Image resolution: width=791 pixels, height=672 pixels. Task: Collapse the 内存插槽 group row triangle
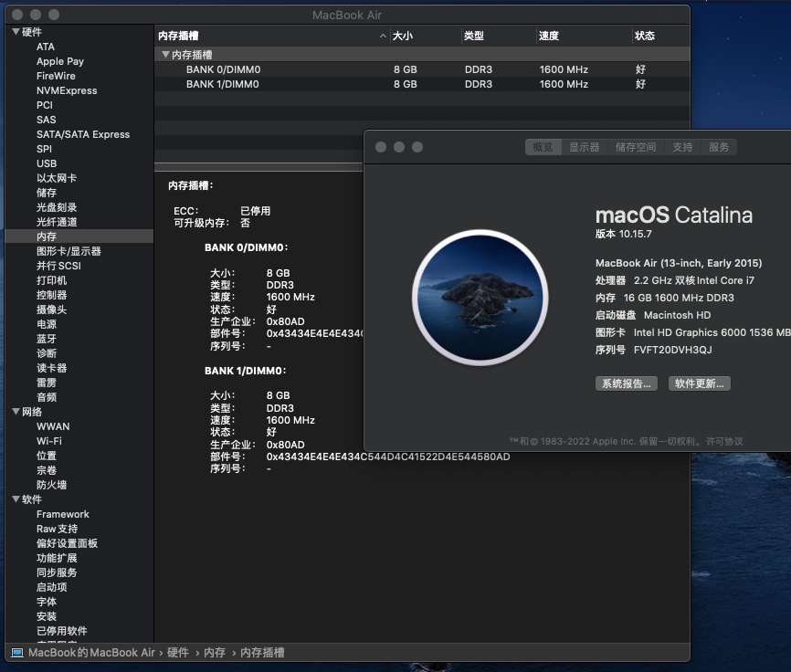(x=165, y=55)
